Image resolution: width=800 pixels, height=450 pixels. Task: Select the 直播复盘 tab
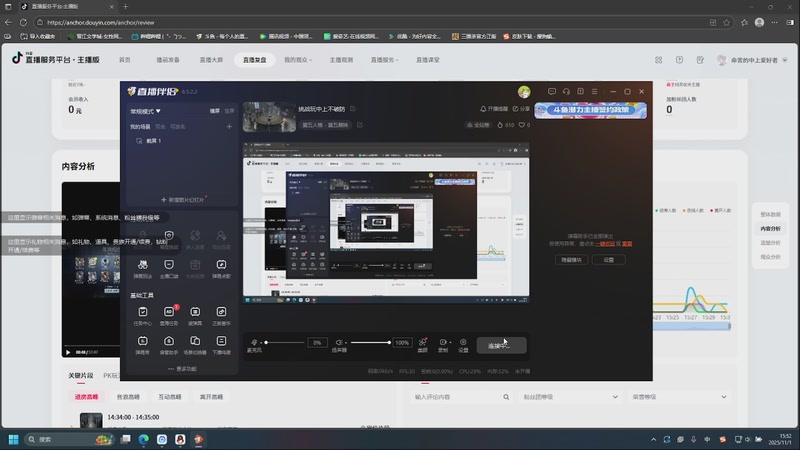pos(254,60)
